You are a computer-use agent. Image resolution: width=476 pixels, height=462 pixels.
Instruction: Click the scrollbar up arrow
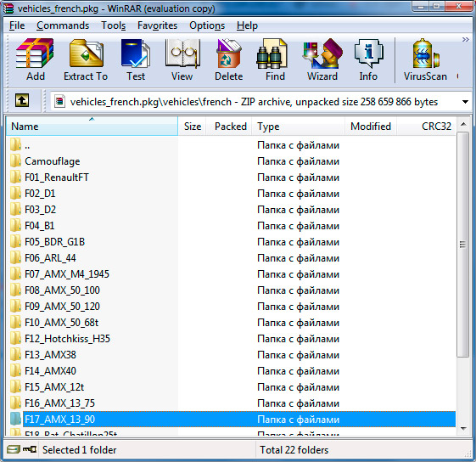tap(463, 124)
